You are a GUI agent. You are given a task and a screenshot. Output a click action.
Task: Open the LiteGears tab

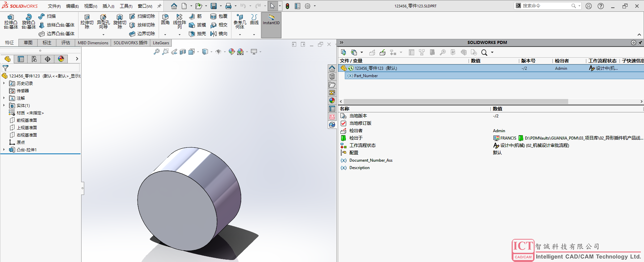(161, 43)
